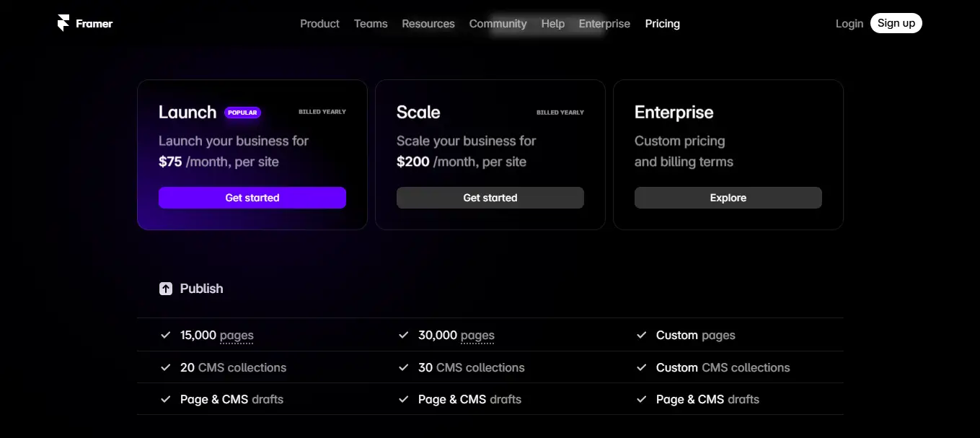Click Explore on the Enterprise plan
Viewport: 980px width, 438px height.
[728, 198]
